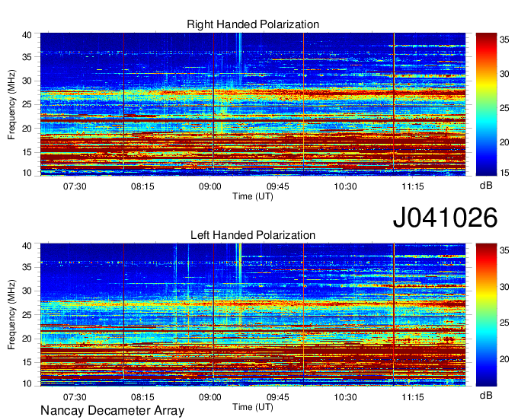Select the J041026 observation label
This screenshot has height=420, width=518.
click(x=445, y=218)
